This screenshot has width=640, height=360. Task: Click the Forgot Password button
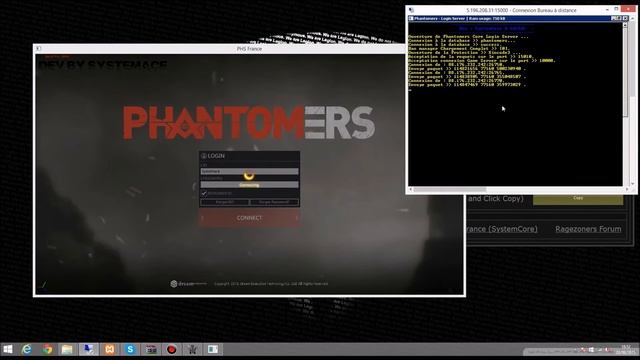274,202
